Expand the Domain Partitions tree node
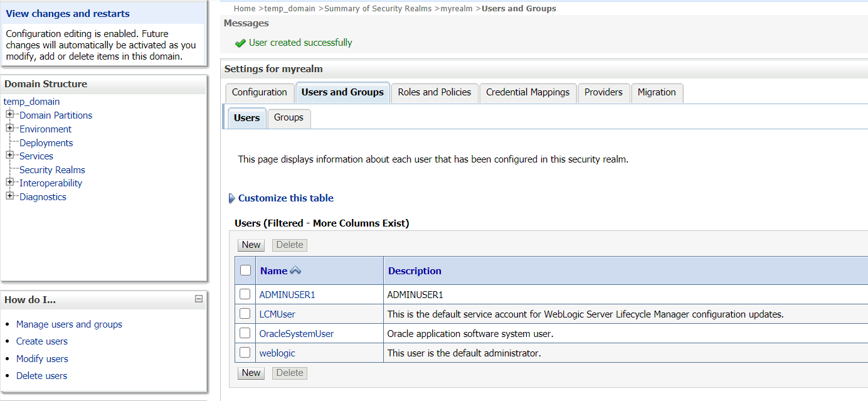 pos(10,114)
